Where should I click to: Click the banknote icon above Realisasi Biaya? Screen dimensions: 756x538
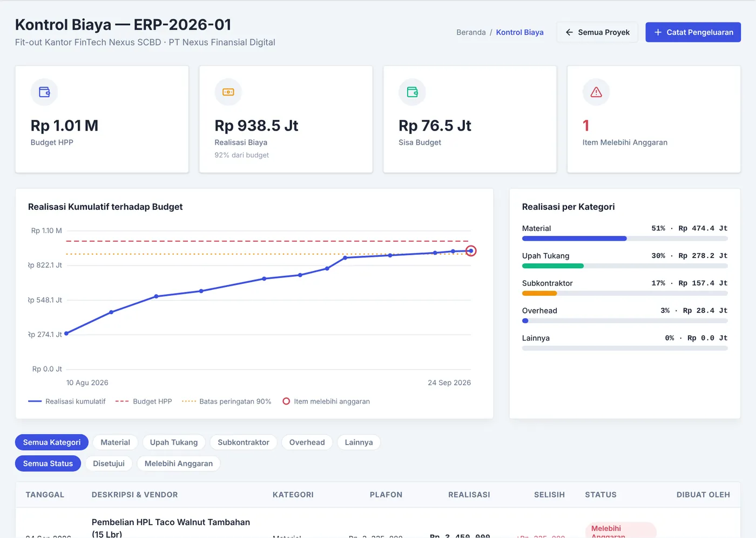[x=228, y=92]
